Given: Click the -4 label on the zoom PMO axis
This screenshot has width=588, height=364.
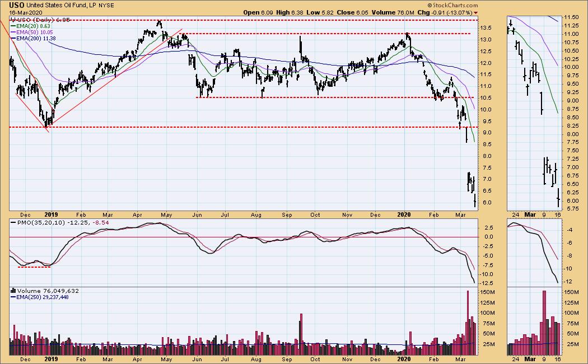Looking at the screenshot, I should point(569,230).
